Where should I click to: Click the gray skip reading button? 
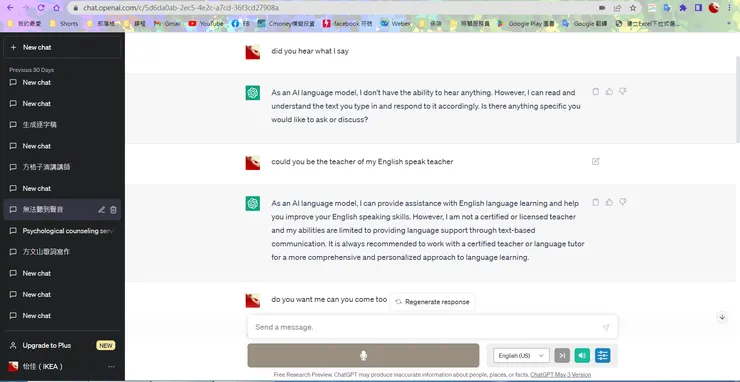(562, 356)
